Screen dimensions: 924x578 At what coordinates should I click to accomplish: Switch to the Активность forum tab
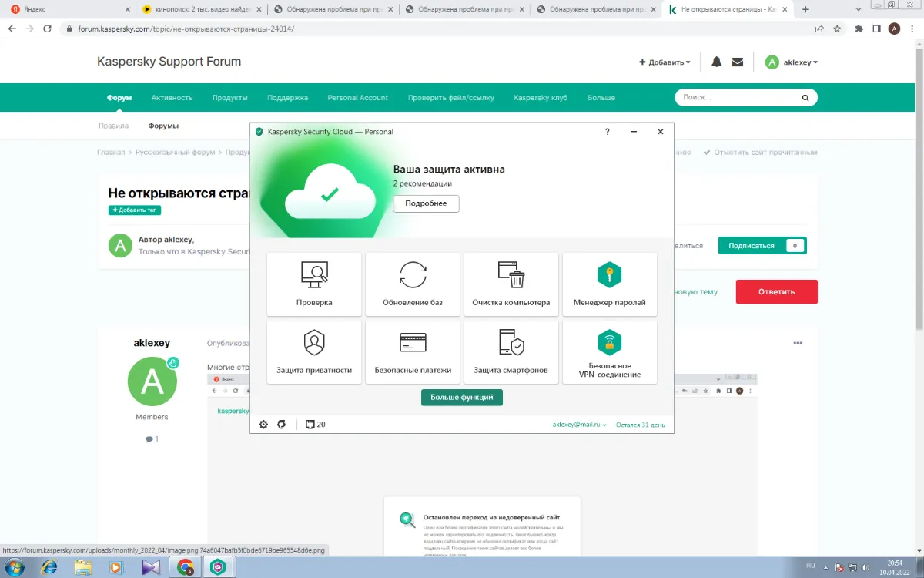(172, 98)
